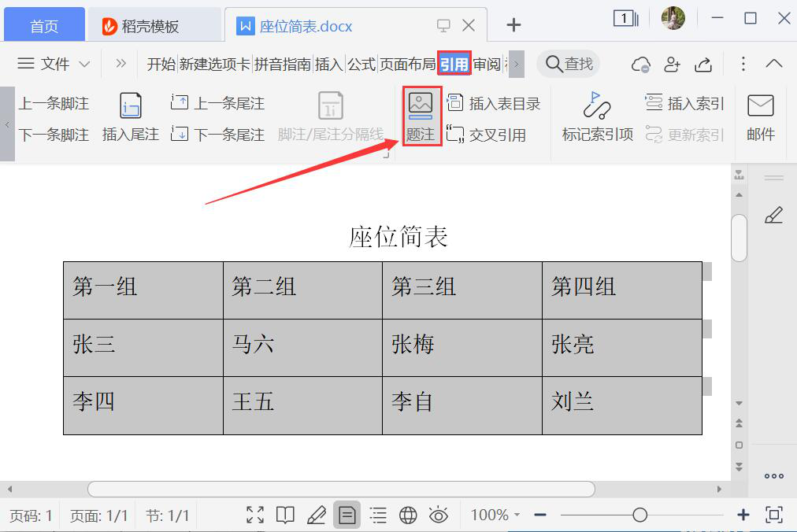Screen dimensions: 797x532
Task: Expand quick access double-chevron
Action: [x=120, y=64]
